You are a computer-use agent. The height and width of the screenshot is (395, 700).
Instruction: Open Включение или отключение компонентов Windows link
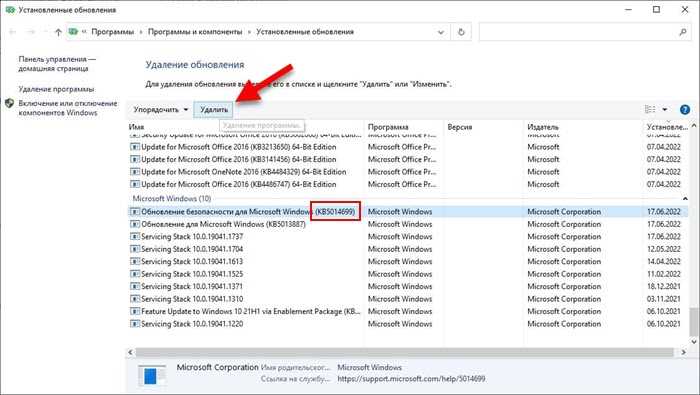[x=68, y=108]
